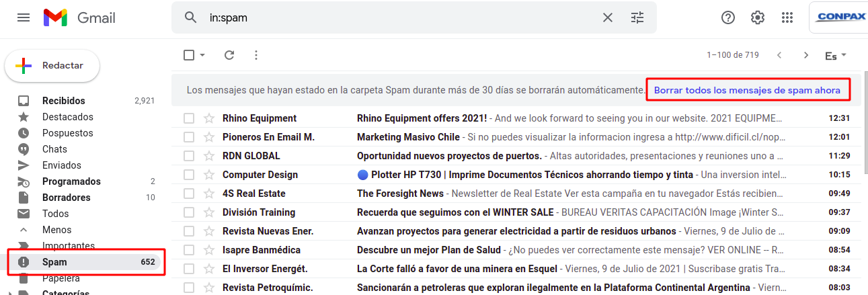Star the Rhino Equipment email
868x295 pixels.
point(208,118)
